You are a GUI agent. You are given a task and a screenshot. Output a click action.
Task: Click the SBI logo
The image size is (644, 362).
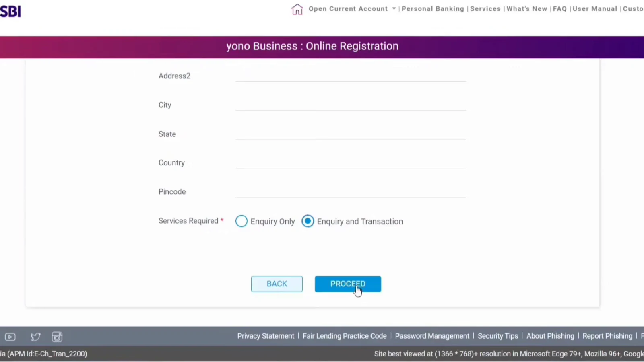[10, 11]
